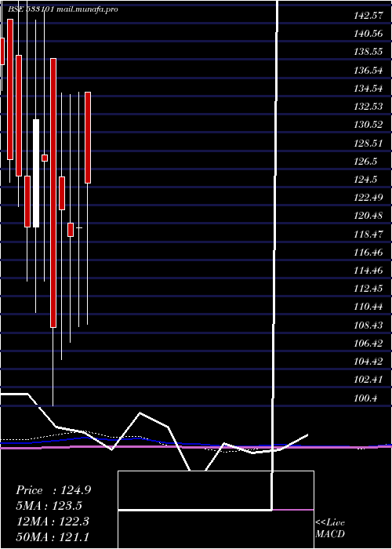Click the Price : 124.9 readout
Viewport: 392px width, 549px height.
point(53,490)
